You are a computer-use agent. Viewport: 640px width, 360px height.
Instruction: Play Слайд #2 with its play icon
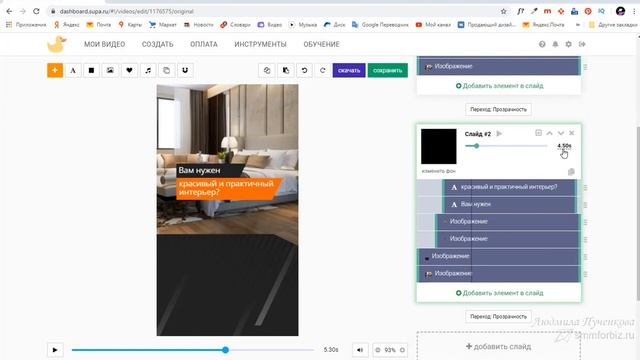(499, 133)
